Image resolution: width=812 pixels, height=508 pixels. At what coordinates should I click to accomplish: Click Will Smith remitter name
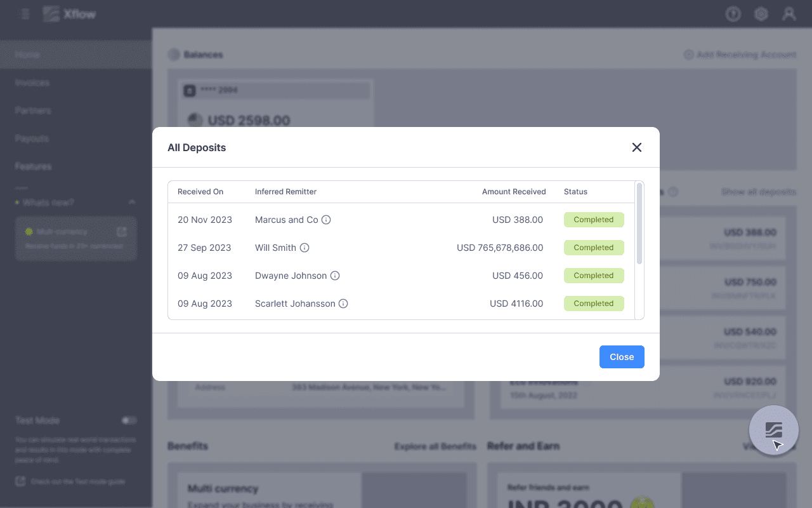click(x=275, y=248)
